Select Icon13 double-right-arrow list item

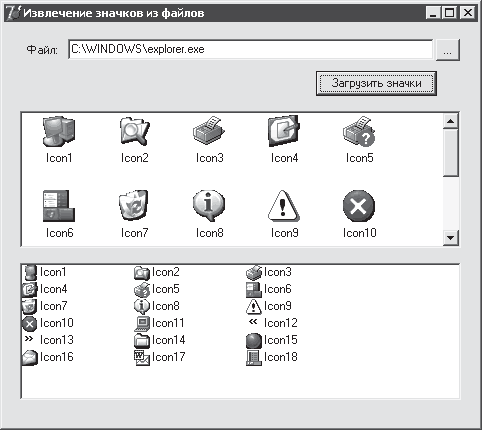pos(48,340)
